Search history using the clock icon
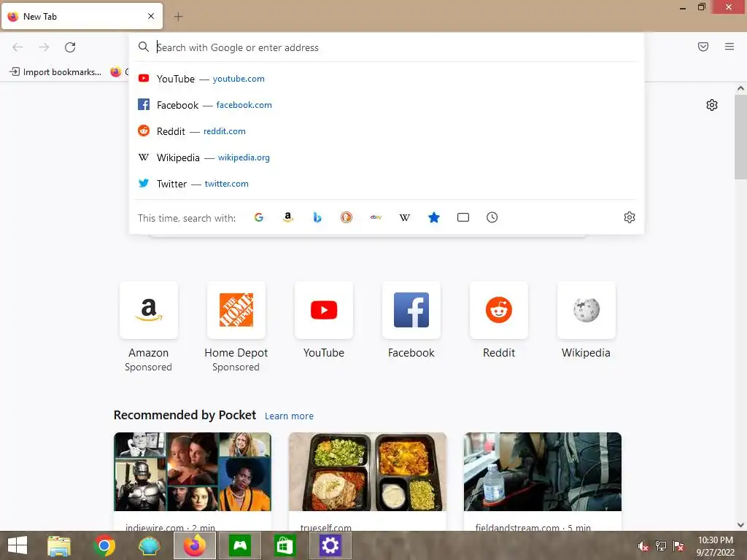The width and height of the screenshot is (747, 560). tap(492, 217)
